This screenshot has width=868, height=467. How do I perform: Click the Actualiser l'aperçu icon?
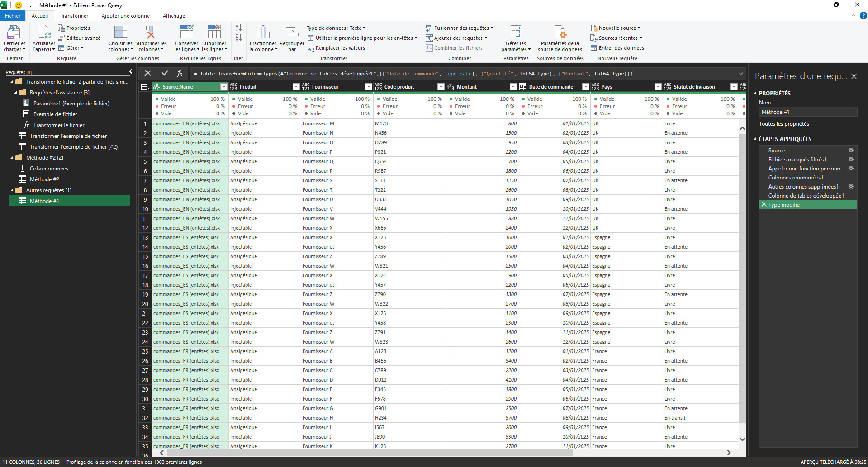coord(44,33)
